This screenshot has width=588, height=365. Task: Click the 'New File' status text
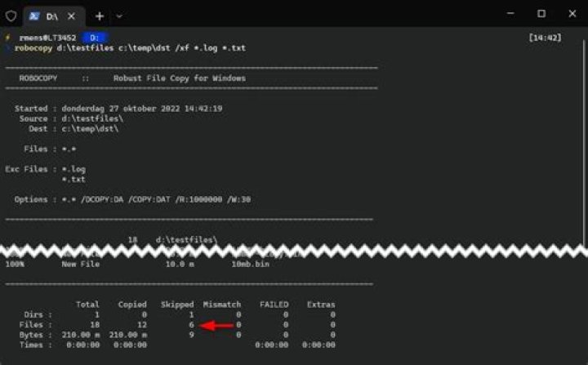81,264
